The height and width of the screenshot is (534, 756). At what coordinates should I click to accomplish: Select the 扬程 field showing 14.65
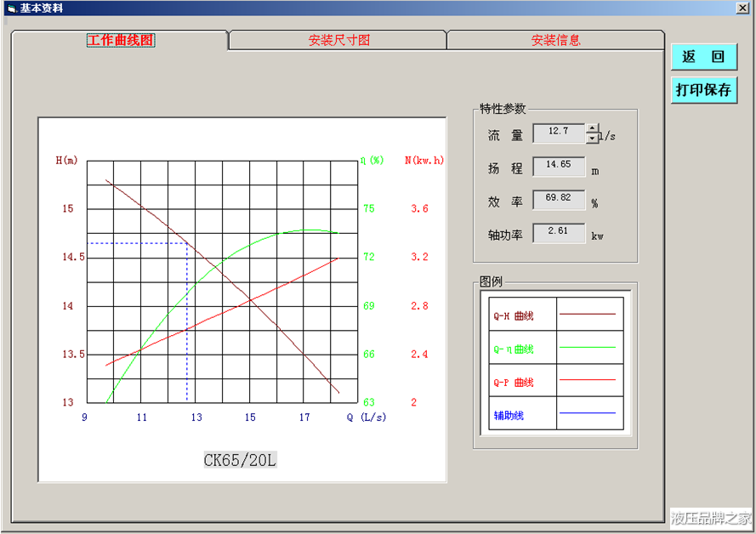(559, 165)
